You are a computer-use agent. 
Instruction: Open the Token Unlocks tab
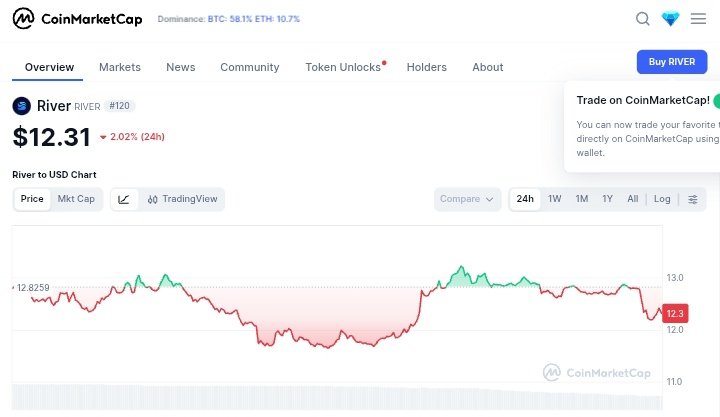click(343, 67)
